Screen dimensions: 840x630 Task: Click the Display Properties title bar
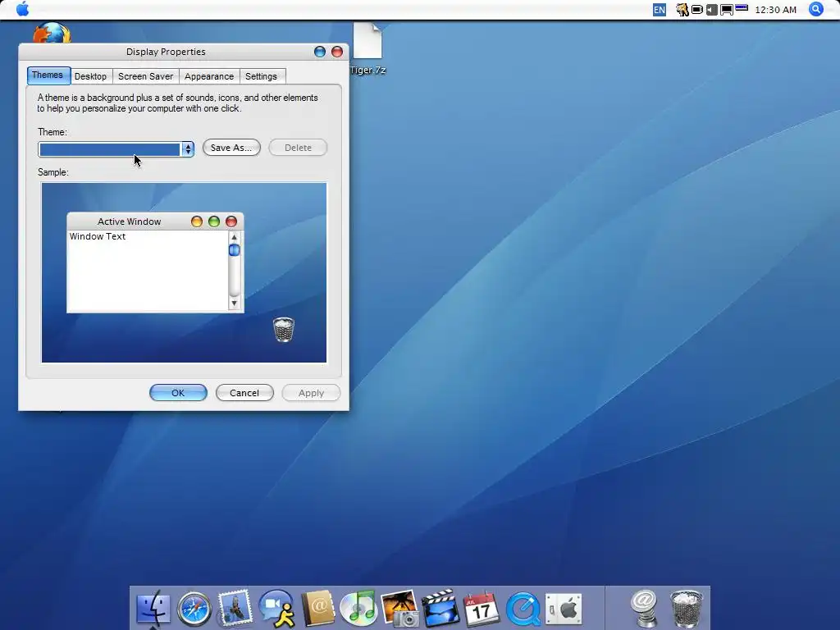166,52
